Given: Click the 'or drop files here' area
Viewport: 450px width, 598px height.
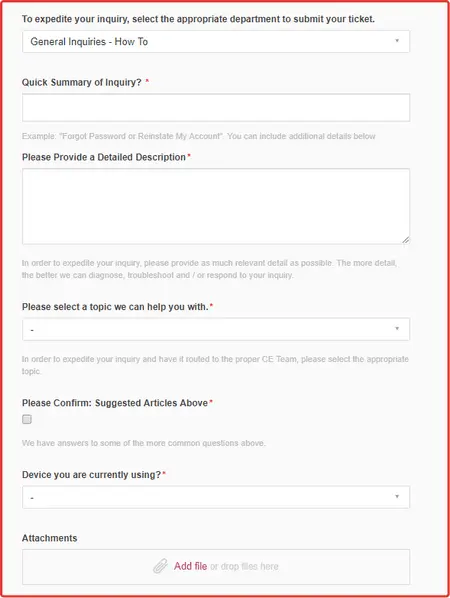Looking at the screenshot, I should [x=244, y=566].
